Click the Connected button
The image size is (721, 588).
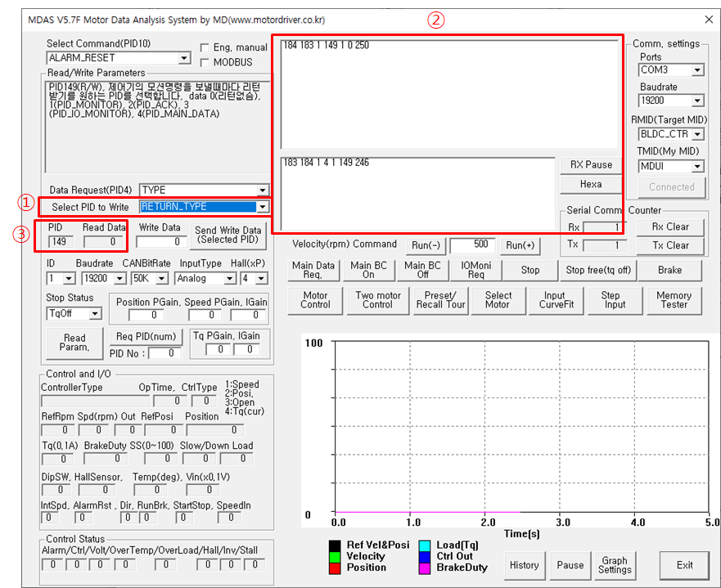click(x=672, y=187)
